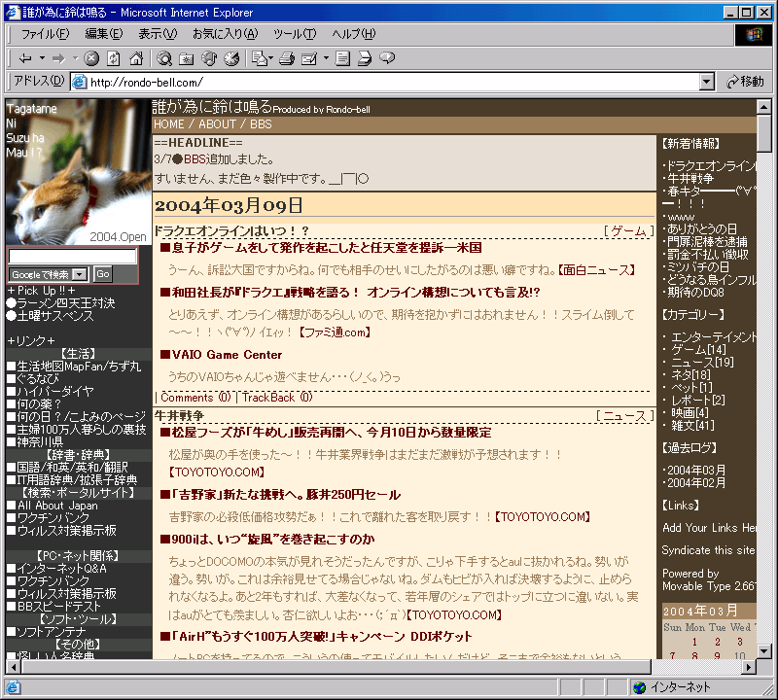Click the Windows logo throbber icon

[x=754, y=35]
